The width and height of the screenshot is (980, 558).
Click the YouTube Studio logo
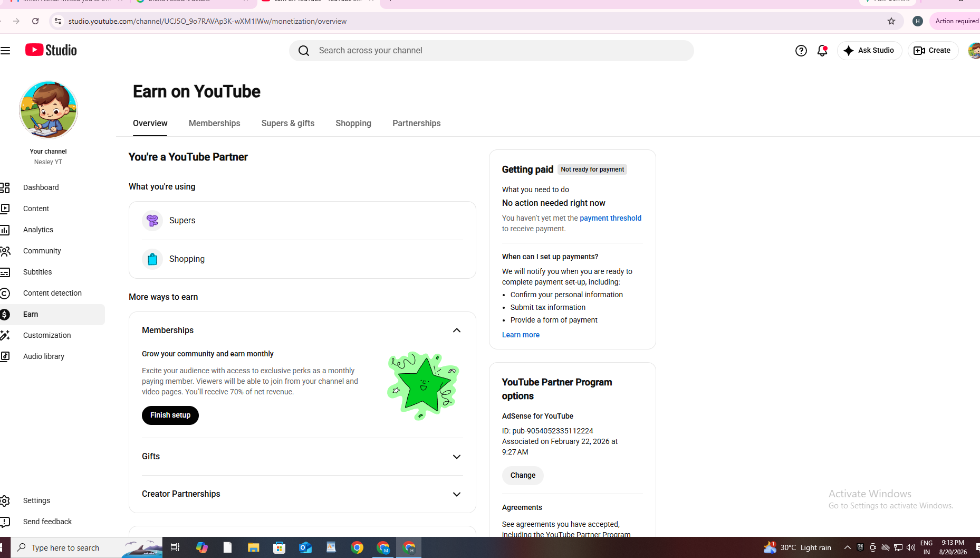[51, 50]
